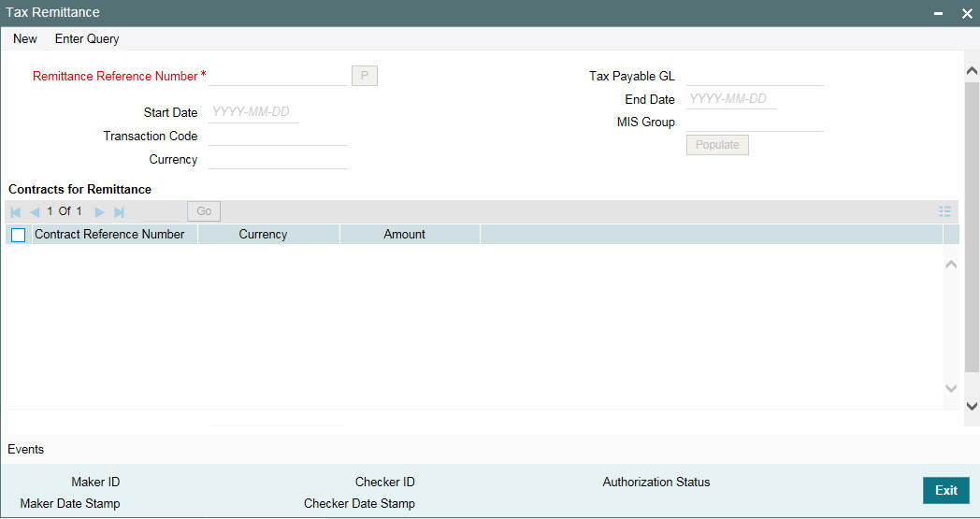Click the Maker ID label
Image resolution: width=980 pixels, height=519 pixels.
click(x=95, y=483)
